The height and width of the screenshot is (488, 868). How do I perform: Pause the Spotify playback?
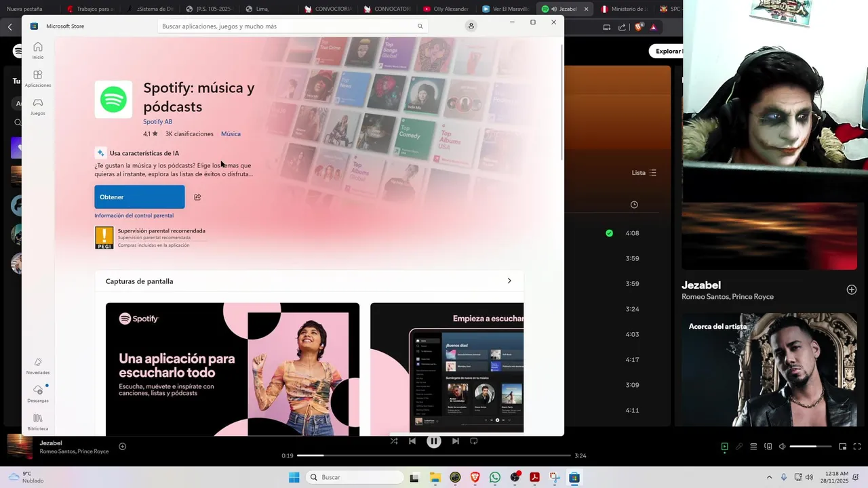tap(434, 441)
